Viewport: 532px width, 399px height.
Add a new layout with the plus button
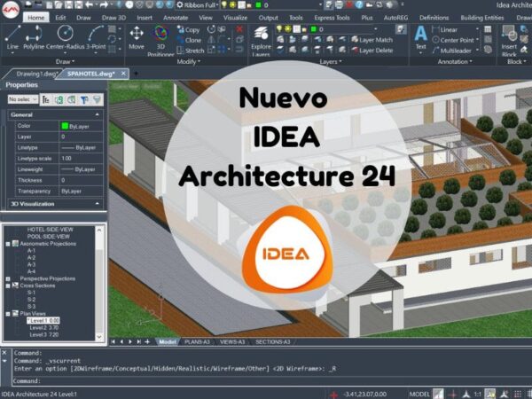147,341
